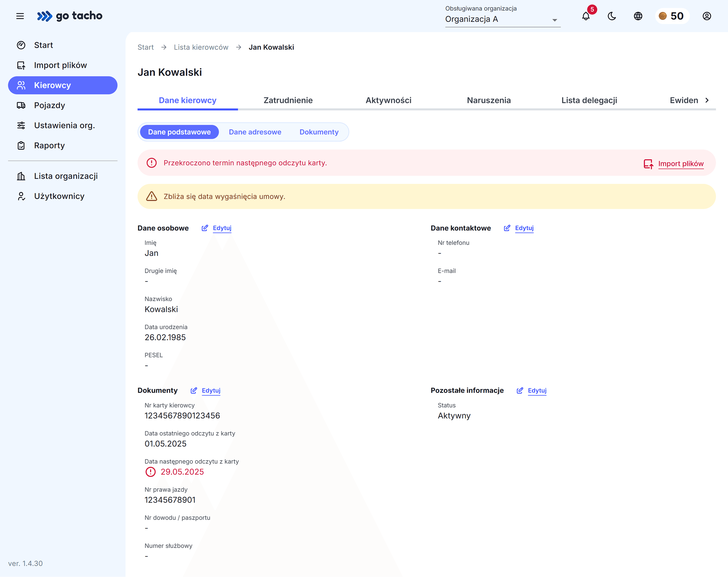The width and height of the screenshot is (728, 577).
Task: Select Dane adresowe sub-tab
Action: pos(255,132)
